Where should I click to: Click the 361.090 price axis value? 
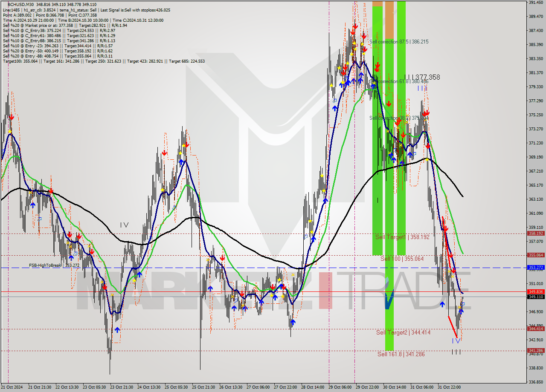click(x=536, y=213)
